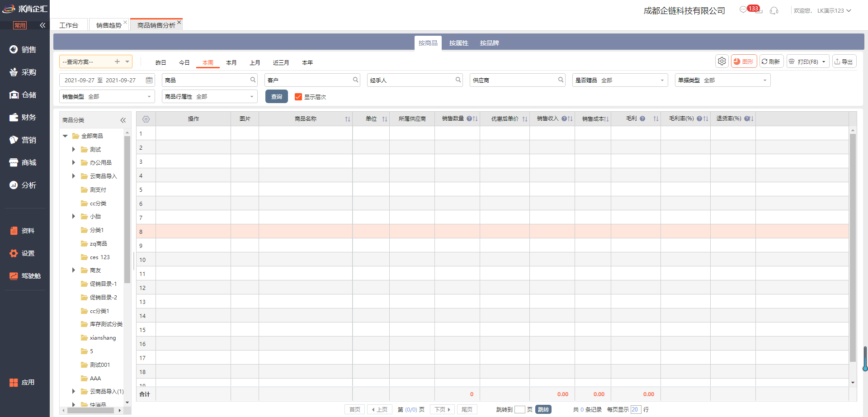Select the 本月 date range filter
868x417 pixels.
(x=231, y=62)
